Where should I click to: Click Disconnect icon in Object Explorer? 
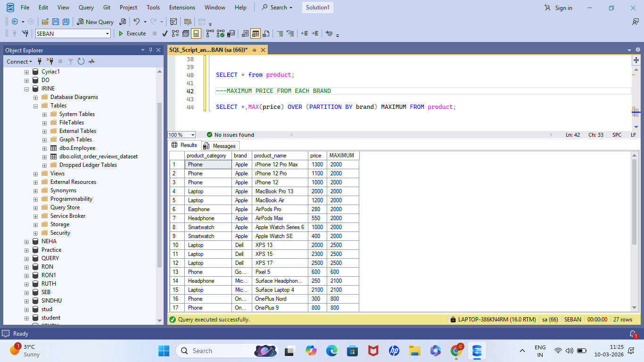tap(50, 61)
